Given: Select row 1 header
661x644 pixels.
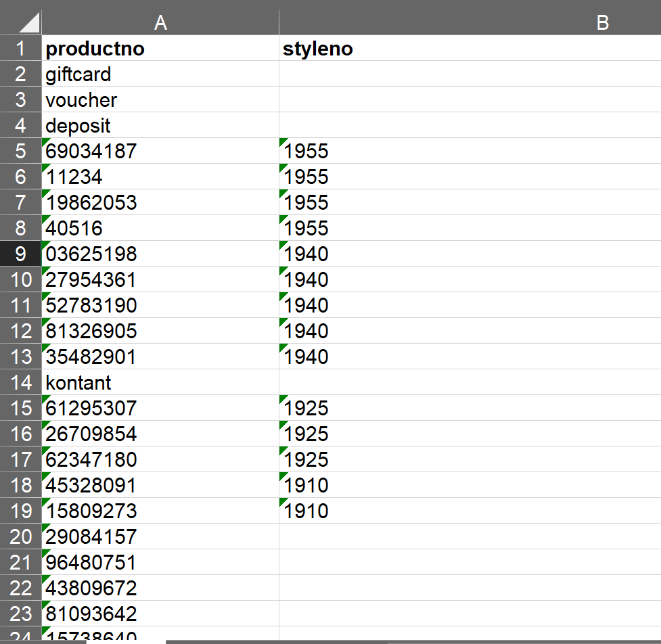Looking at the screenshot, I should click(x=21, y=48).
